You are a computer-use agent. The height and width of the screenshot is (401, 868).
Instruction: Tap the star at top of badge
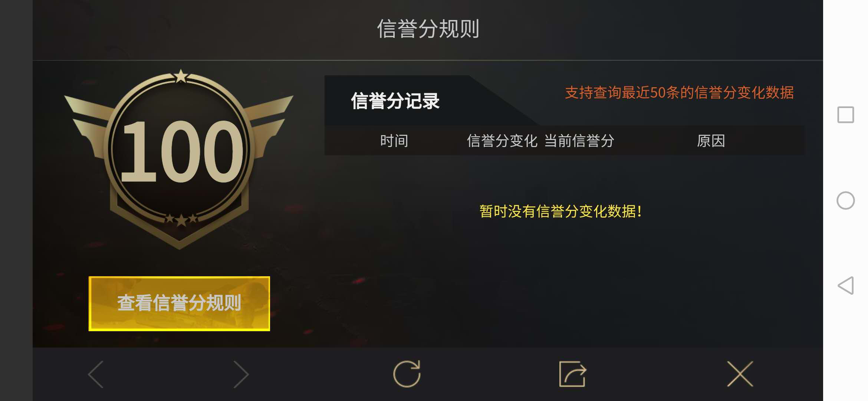click(x=181, y=76)
